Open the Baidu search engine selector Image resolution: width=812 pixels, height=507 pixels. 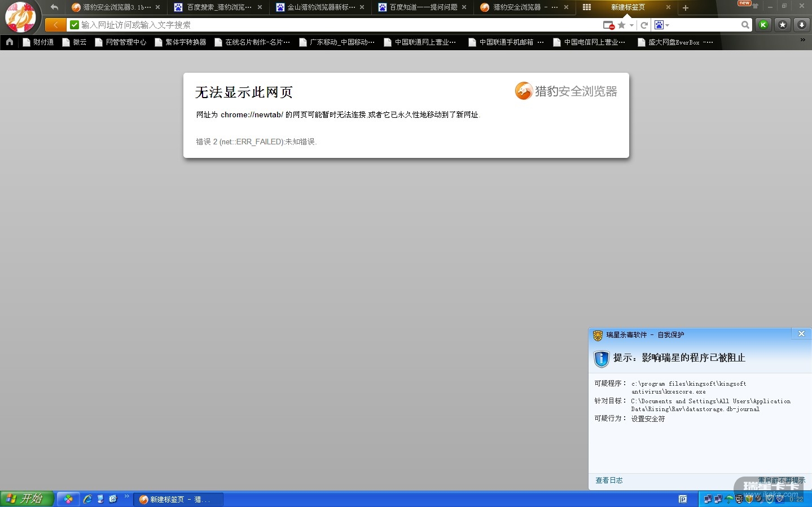(661, 25)
